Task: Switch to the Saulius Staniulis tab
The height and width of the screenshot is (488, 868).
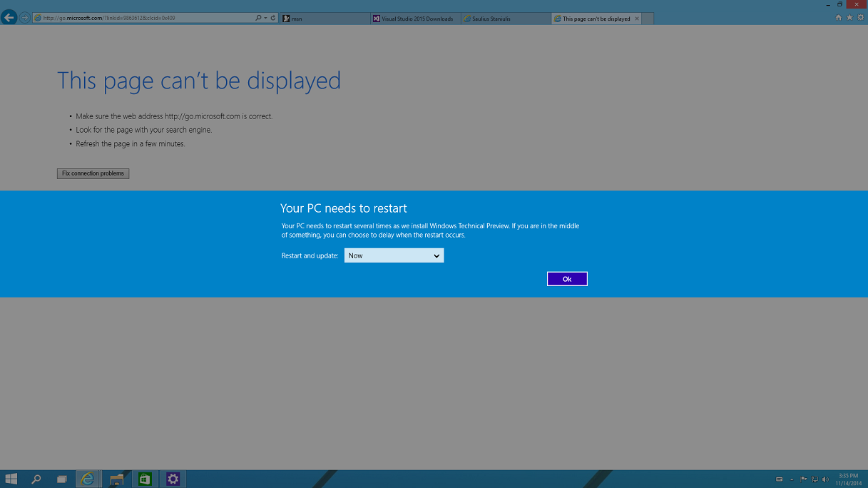Action: 506,19
